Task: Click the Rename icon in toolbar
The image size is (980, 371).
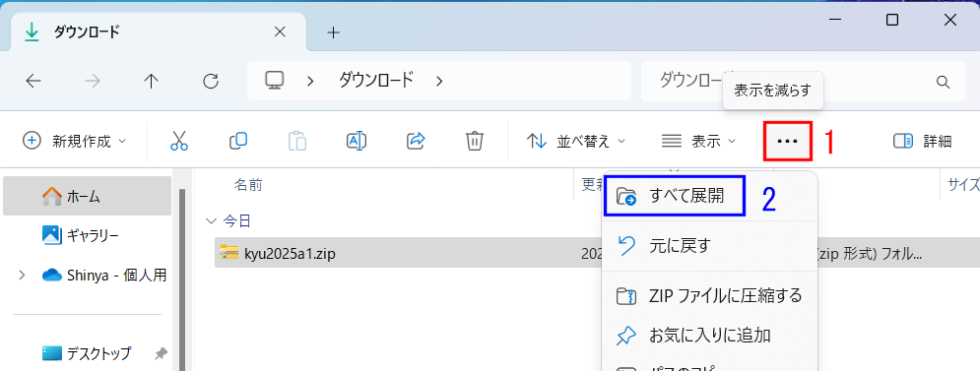Action: tap(357, 141)
